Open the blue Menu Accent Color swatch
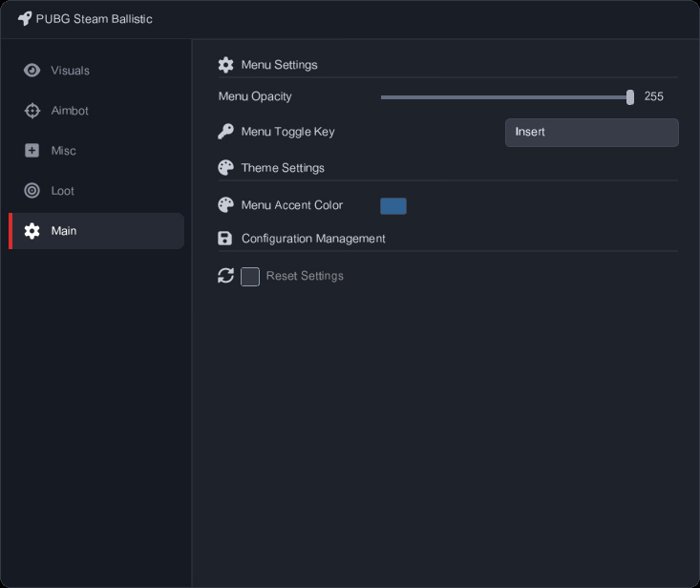This screenshot has height=588, width=700. (x=393, y=206)
